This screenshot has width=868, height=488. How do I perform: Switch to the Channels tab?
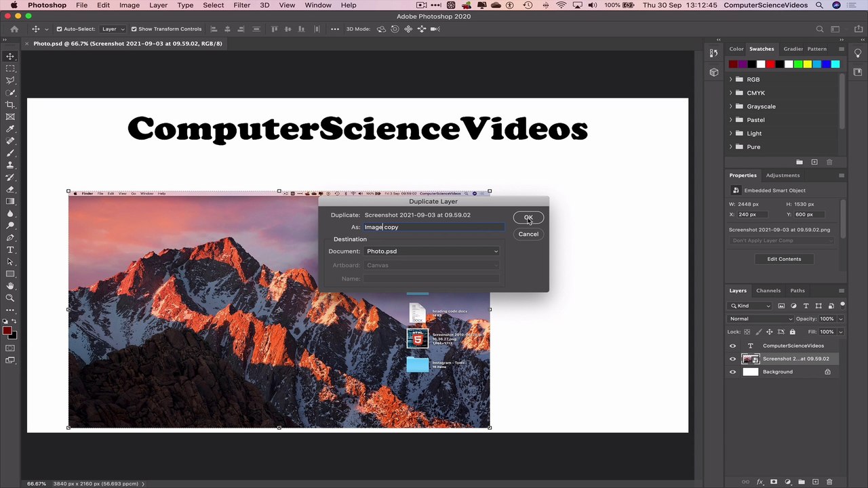tap(768, 291)
